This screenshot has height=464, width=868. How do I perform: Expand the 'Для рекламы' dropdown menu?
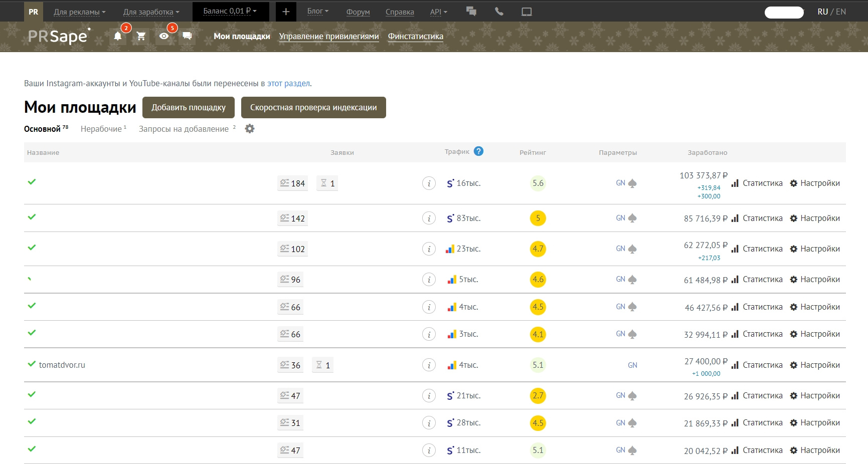pyautogui.click(x=79, y=12)
